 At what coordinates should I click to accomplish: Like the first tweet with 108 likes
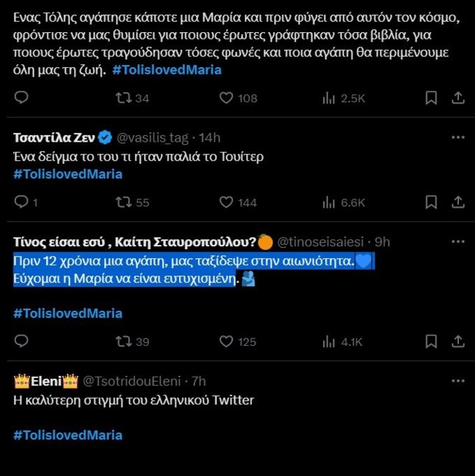227,98
